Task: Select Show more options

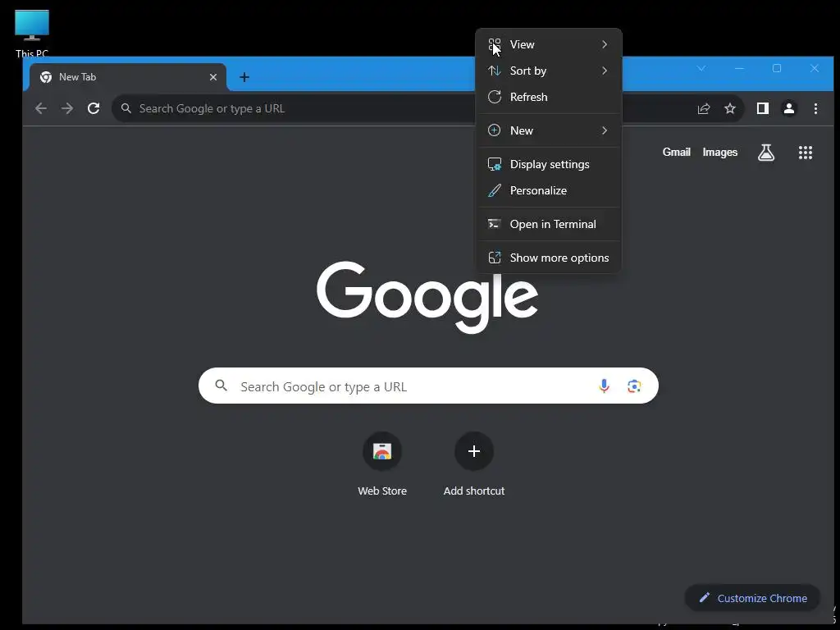Action: (549, 258)
